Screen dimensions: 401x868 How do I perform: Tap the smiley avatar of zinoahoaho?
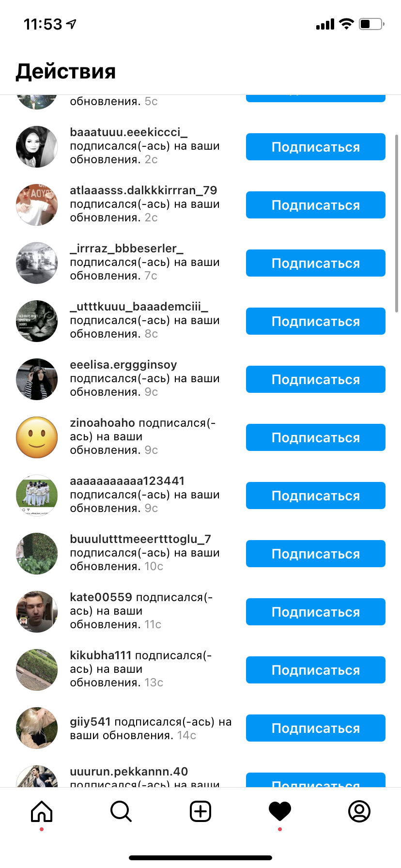tap(37, 437)
